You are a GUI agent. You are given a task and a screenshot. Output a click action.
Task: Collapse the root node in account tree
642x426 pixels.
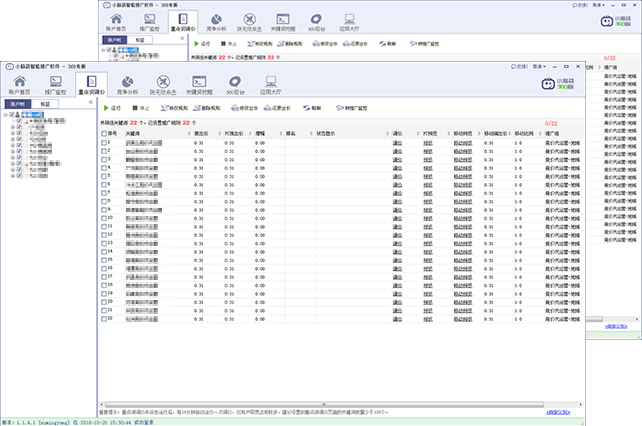coord(8,115)
